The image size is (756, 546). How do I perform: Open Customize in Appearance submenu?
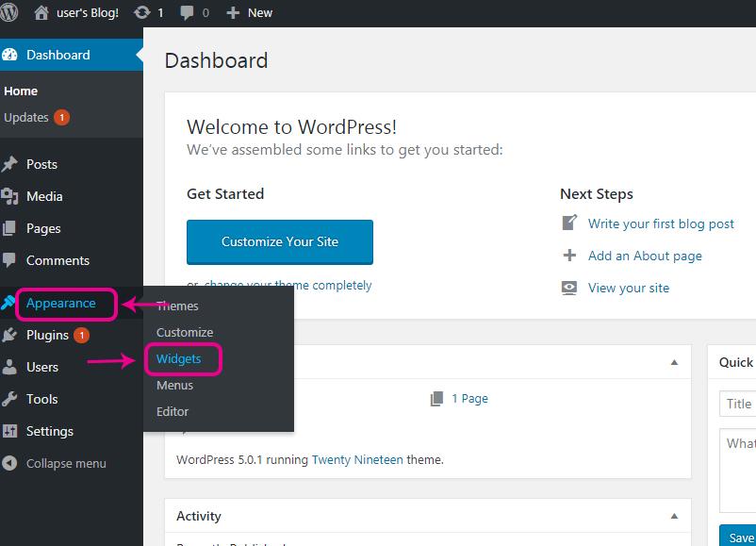pyautogui.click(x=185, y=332)
